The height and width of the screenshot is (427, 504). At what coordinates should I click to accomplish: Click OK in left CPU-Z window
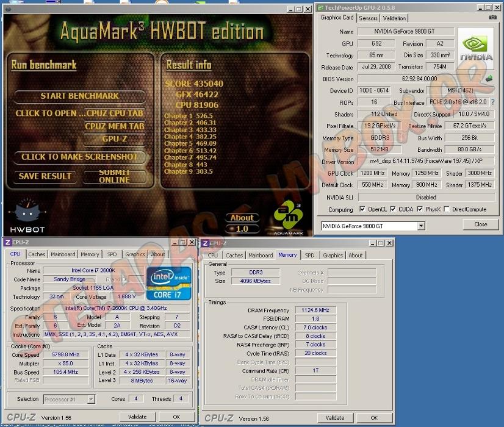tap(176, 417)
